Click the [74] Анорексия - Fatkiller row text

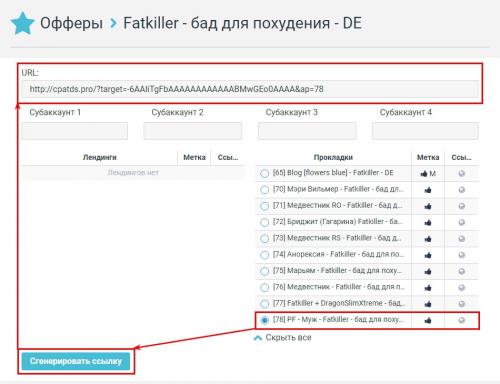(x=338, y=254)
